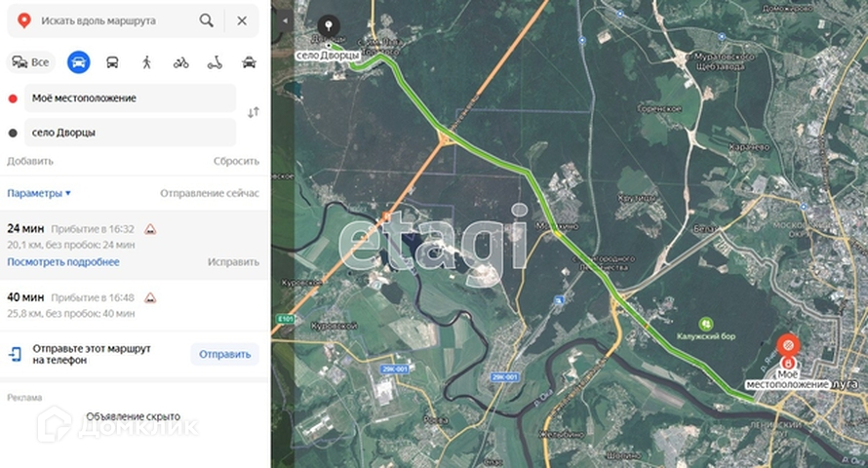Viewport: 868px width, 468px height.
Task: Collapse the side panel with arrow
Action: click(x=285, y=21)
